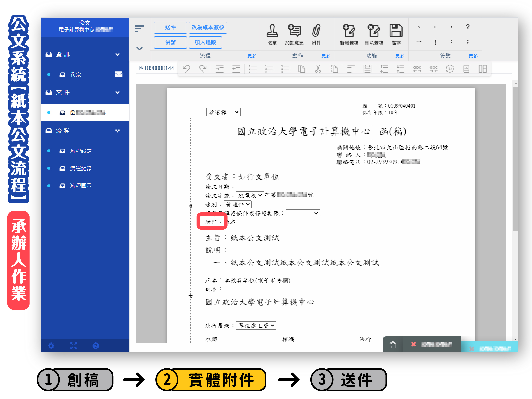This screenshot has height=399, width=532.
Task: Open 流程圖示 in the sidebar
Action: 81,186
